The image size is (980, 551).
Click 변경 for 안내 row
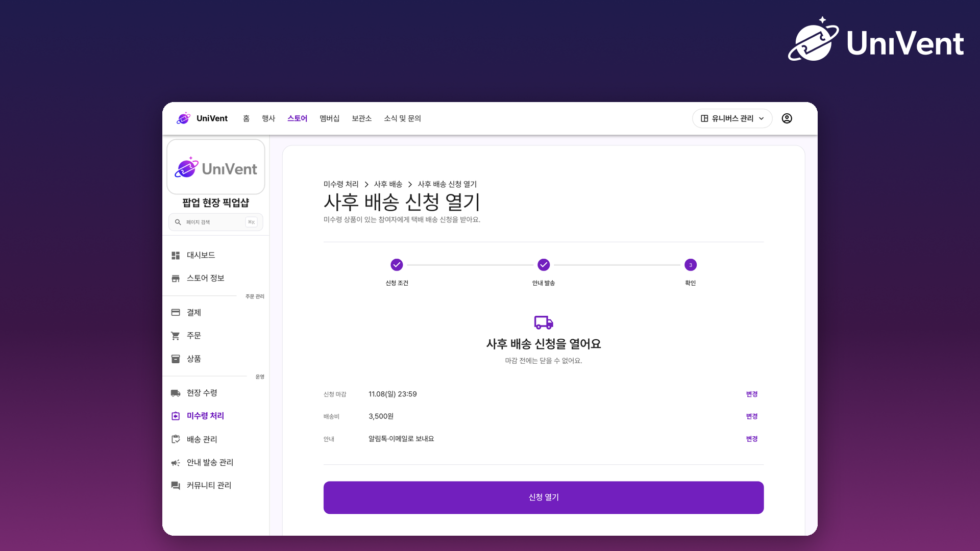point(752,439)
